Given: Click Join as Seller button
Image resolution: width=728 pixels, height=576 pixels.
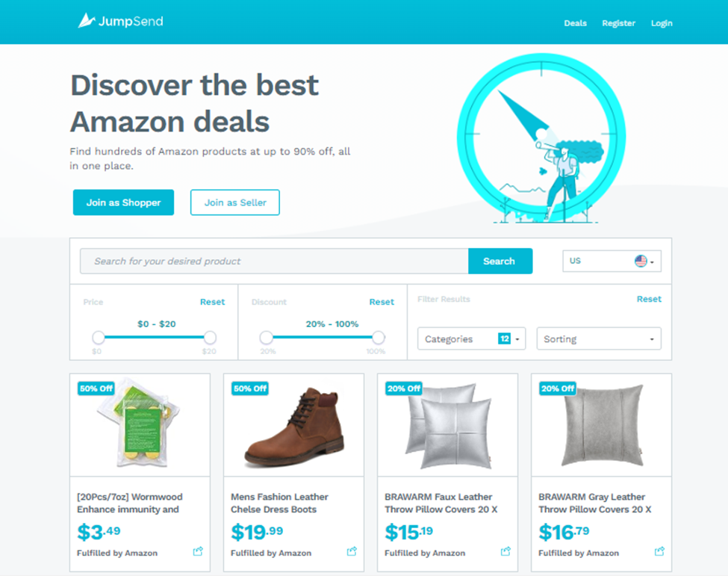Looking at the screenshot, I should [x=235, y=202].
